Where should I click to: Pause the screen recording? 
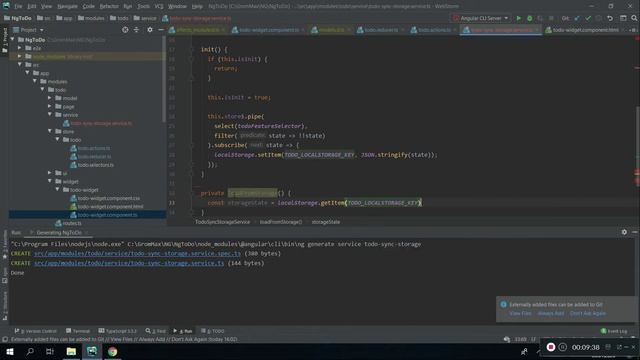(562, 347)
